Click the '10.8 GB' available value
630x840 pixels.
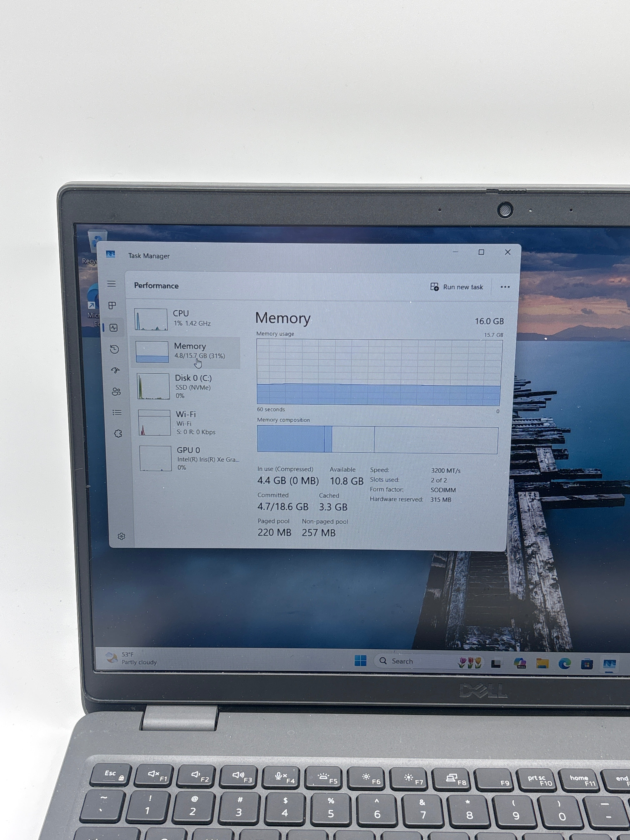(347, 481)
